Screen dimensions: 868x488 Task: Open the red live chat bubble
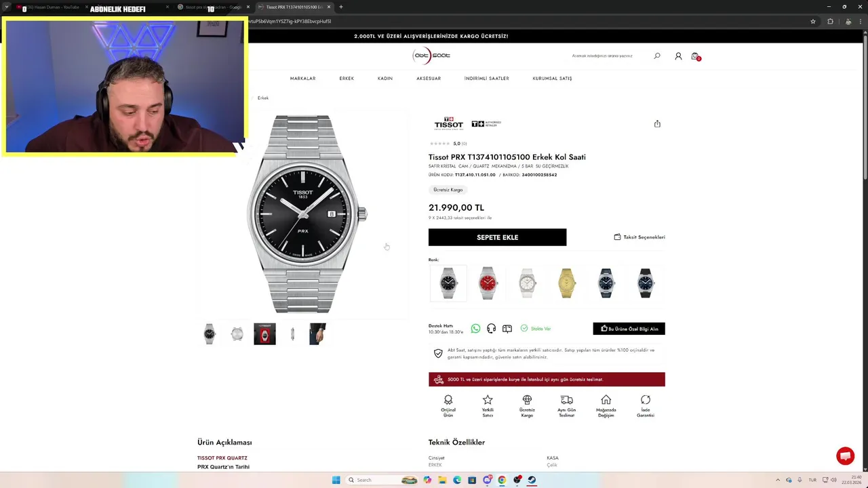pos(845,456)
